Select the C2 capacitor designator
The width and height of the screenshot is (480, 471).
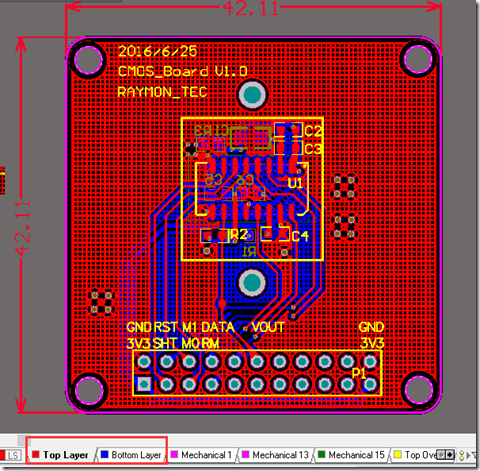pyautogui.click(x=313, y=131)
